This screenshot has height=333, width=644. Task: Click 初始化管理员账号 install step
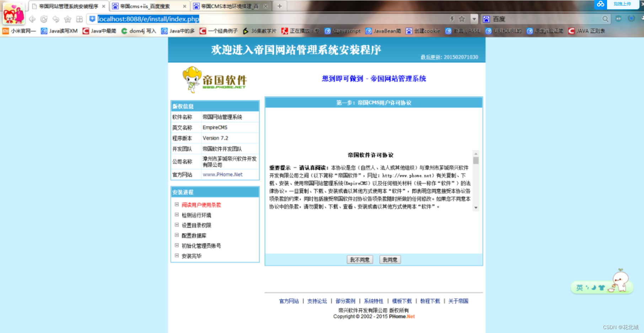click(201, 246)
